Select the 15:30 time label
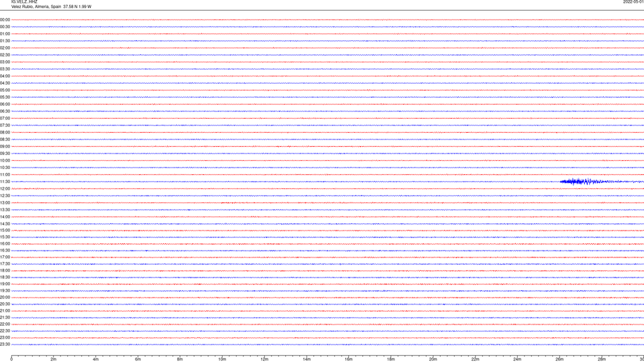The width and height of the screenshot is (644, 362). click(5, 237)
